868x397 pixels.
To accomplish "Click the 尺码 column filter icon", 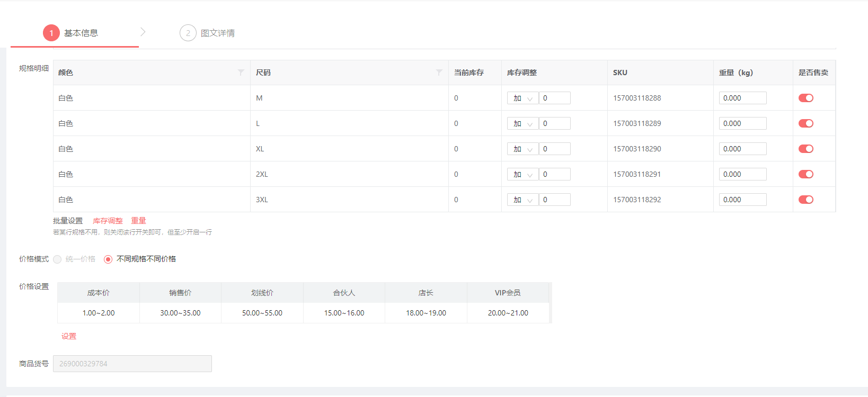I will 439,73.
